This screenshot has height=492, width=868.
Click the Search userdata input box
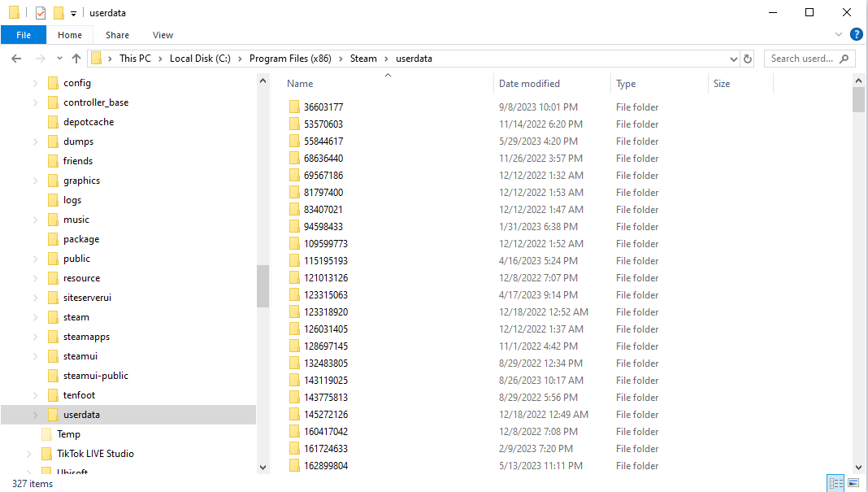tap(801, 59)
